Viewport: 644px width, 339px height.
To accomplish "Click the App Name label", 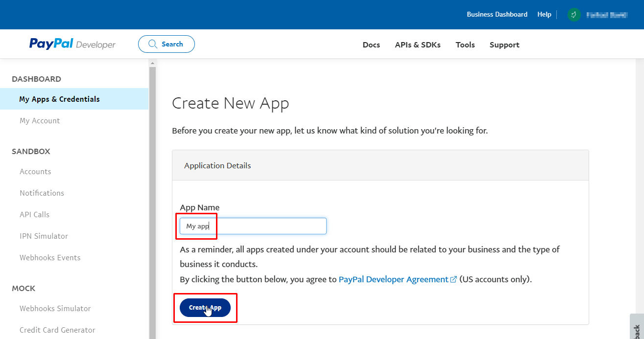I will point(200,207).
